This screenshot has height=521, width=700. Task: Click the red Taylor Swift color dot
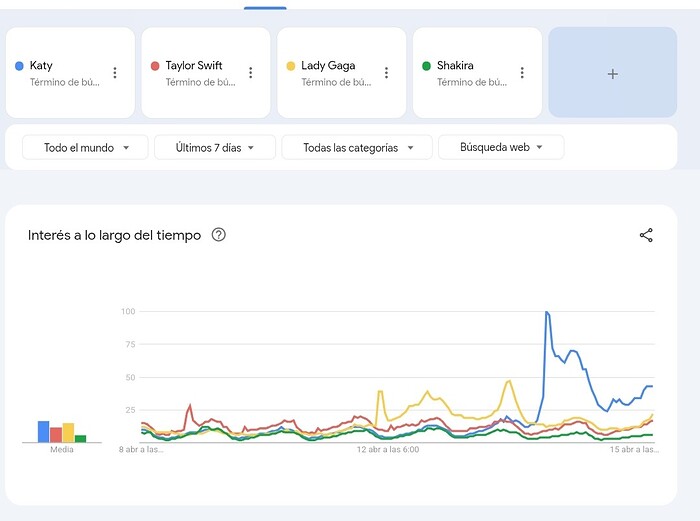coord(155,66)
